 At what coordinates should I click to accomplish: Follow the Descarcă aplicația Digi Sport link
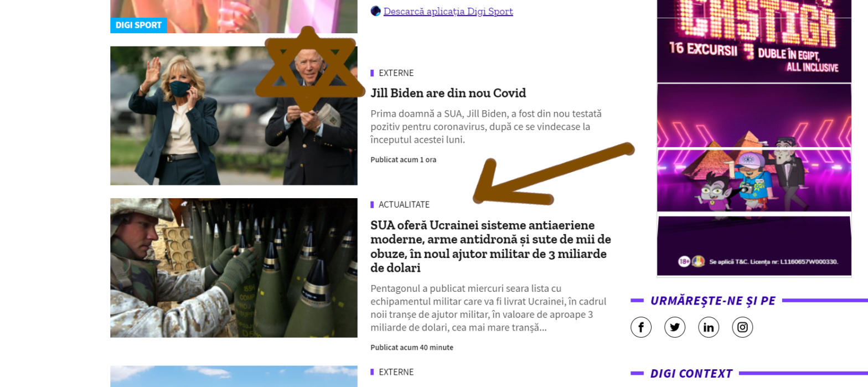[x=448, y=11]
